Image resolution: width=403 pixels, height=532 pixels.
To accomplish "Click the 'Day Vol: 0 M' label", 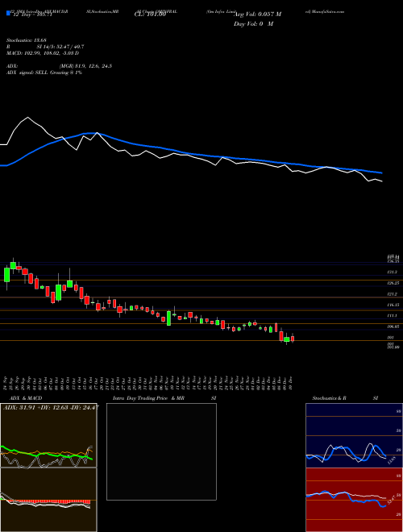I will 253,24.
